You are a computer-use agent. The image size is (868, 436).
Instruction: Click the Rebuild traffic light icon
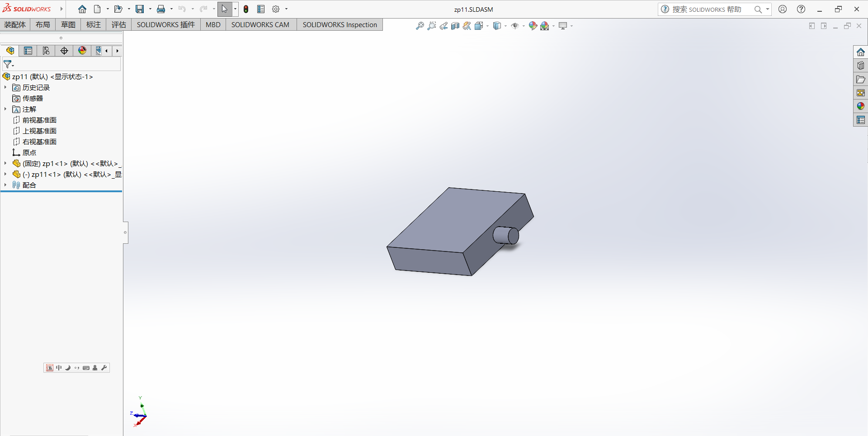point(246,9)
